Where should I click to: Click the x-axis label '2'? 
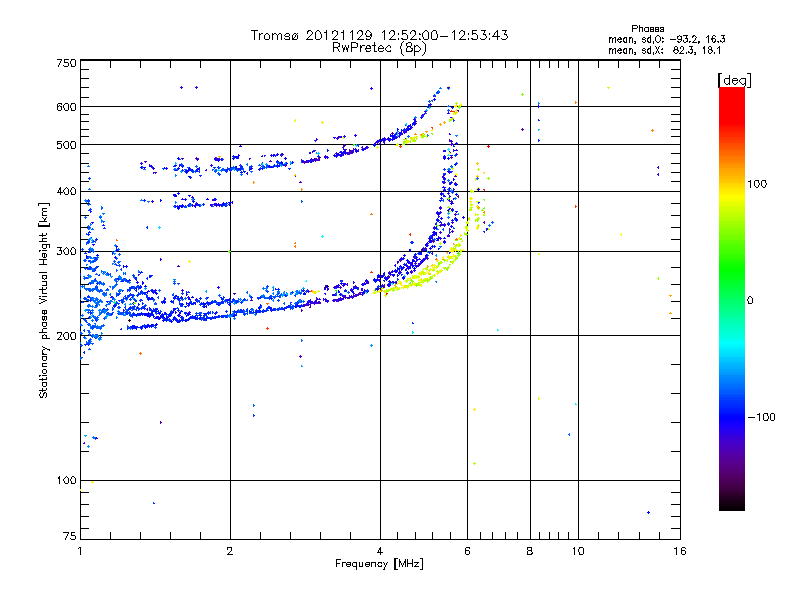(230, 551)
